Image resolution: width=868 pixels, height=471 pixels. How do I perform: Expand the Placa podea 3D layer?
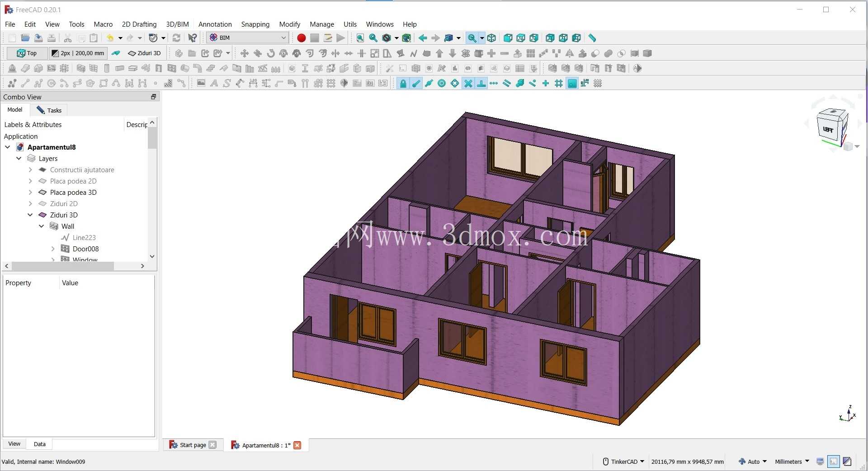[30, 193]
